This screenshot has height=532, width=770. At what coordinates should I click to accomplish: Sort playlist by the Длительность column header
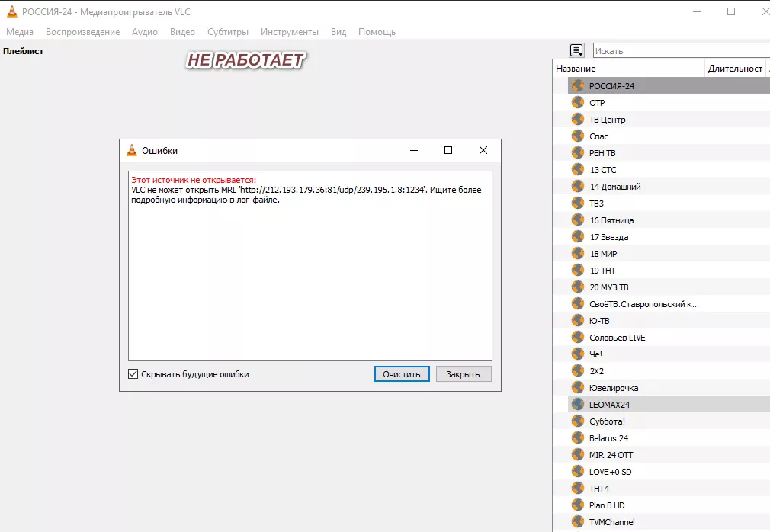click(x=735, y=69)
